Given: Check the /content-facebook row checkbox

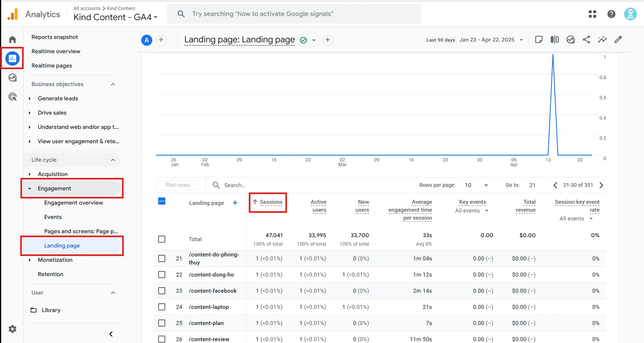Looking at the screenshot, I should tap(162, 291).
